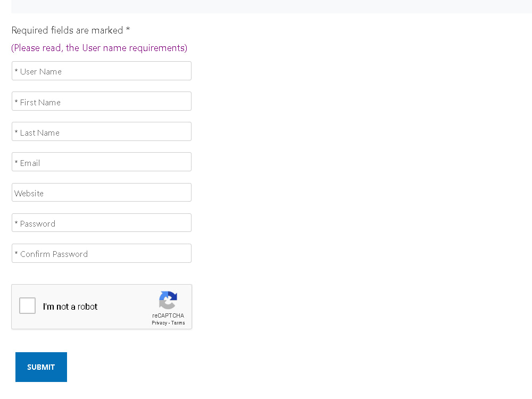Open the User name requirements link

click(x=99, y=48)
